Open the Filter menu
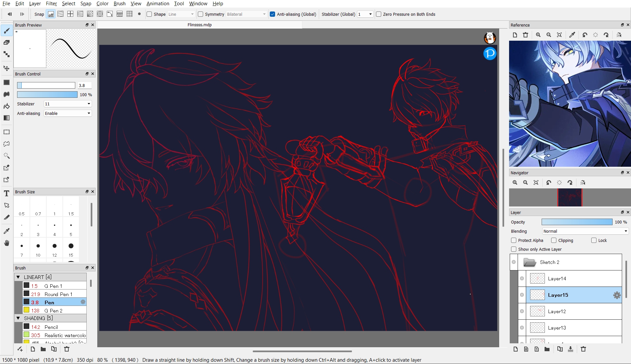This screenshot has width=631, height=364. [51, 4]
